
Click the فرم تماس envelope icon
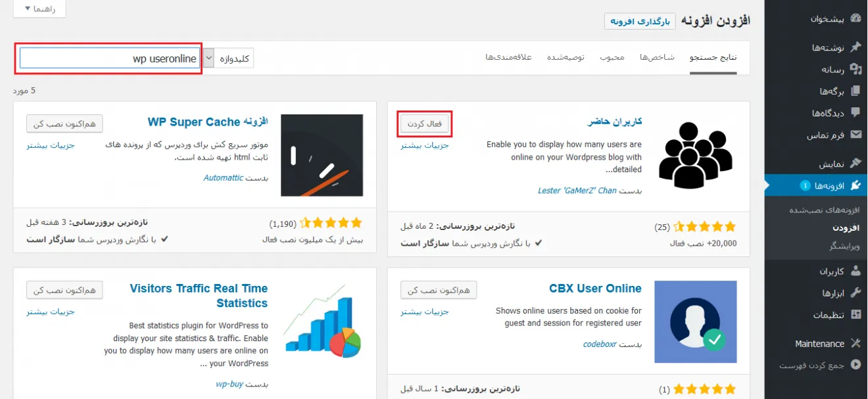coord(856,135)
